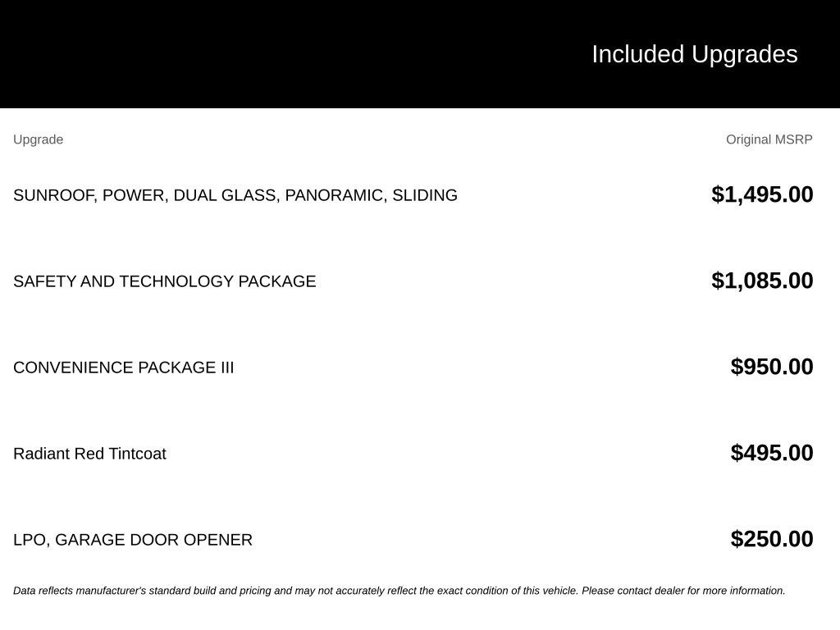Click the word PANORAMIC in sunroof row
The height and width of the screenshot is (630, 840).
(336, 195)
